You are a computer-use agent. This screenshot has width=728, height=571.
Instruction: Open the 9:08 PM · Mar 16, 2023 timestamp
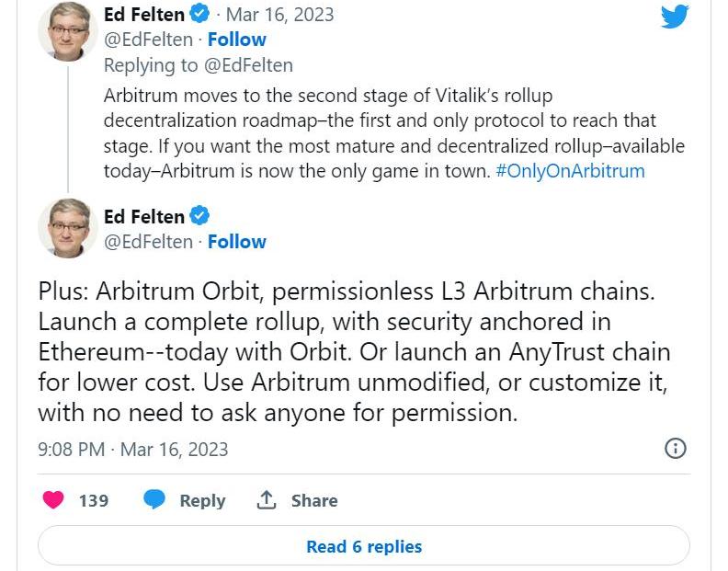pyautogui.click(x=133, y=450)
